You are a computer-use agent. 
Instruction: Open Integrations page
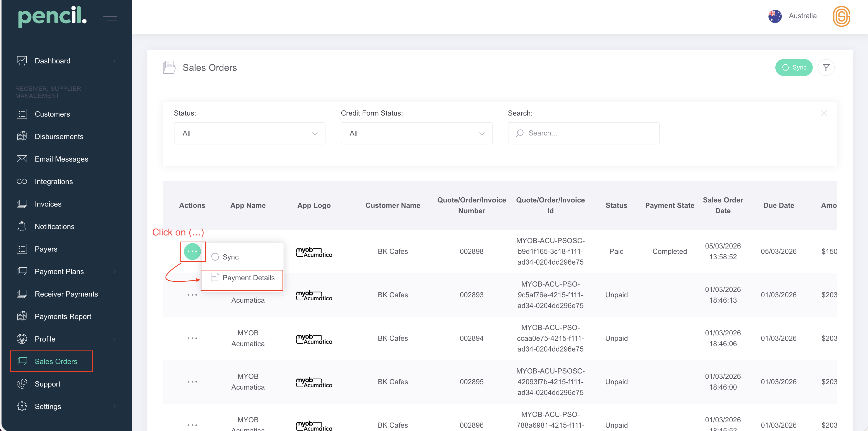point(53,182)
